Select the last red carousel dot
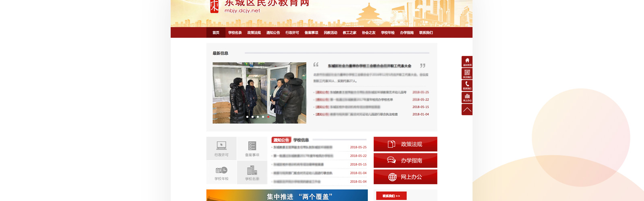644x201 pixels. [x=268, y=117]
